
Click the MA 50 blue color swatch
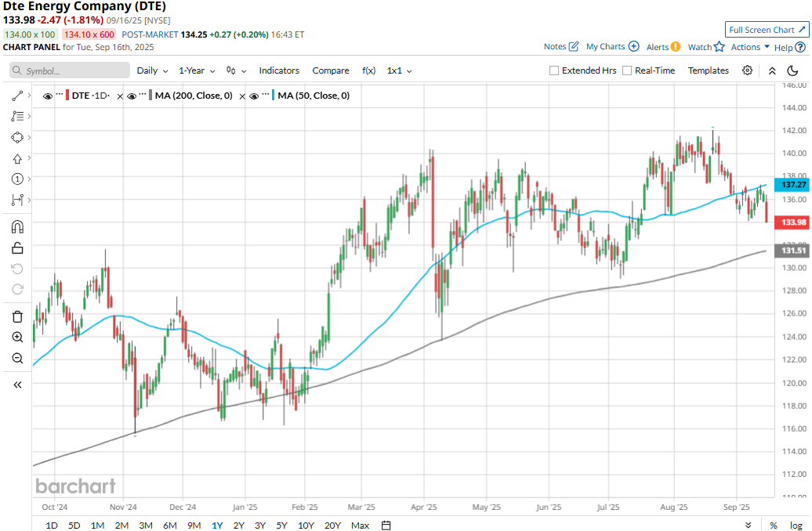pyautogui.click(x=273, y=96)
